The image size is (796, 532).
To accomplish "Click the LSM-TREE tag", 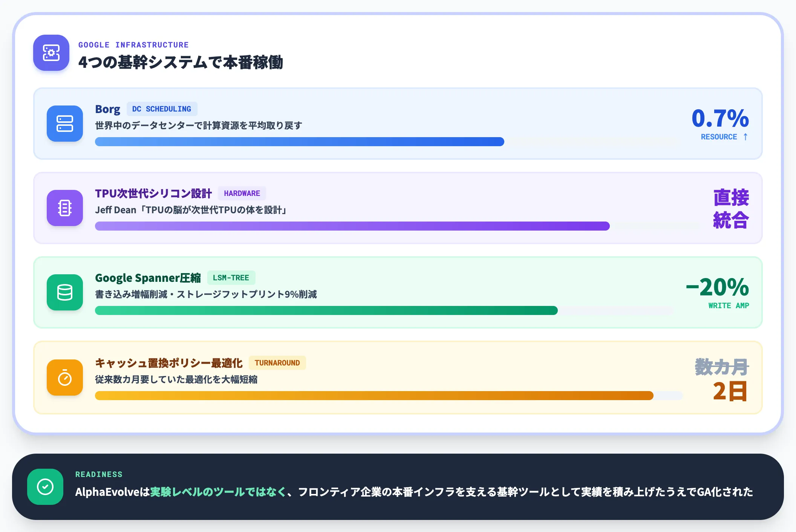I will tap(231, 278).
